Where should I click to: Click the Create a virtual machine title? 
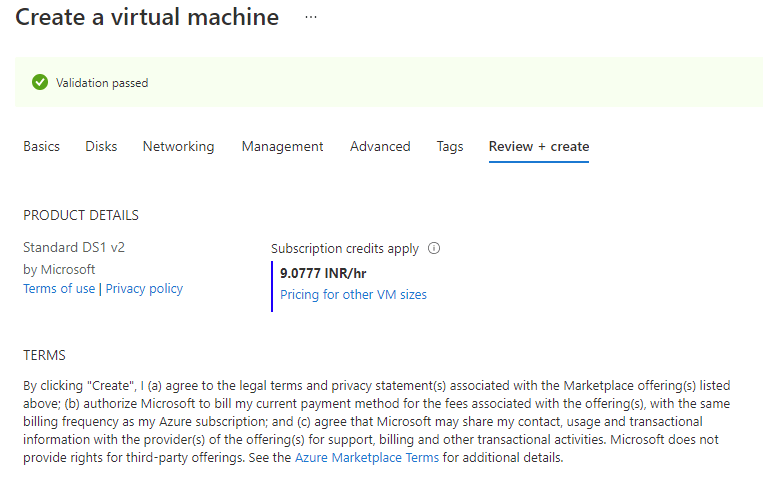pos(147,17)
